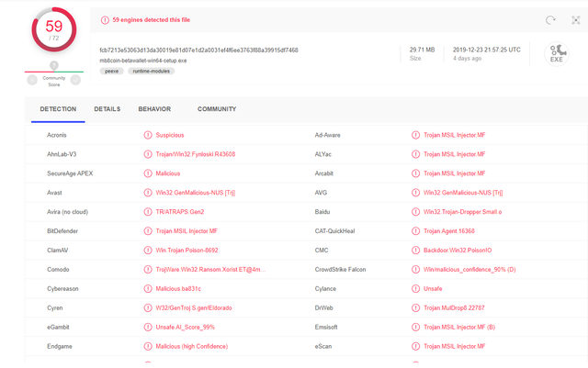This screenshot has height=368, width=588.
Task: Click the 'SecureAge APEX' engine name
Action: [70, 173]
